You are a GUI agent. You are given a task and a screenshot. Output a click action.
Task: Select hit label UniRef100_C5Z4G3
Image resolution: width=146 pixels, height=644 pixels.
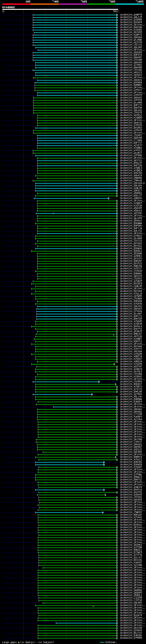[131, 278]
